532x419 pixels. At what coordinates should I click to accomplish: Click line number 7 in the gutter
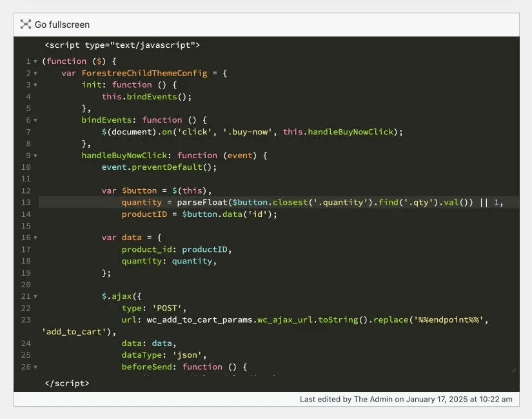point(28,132)
